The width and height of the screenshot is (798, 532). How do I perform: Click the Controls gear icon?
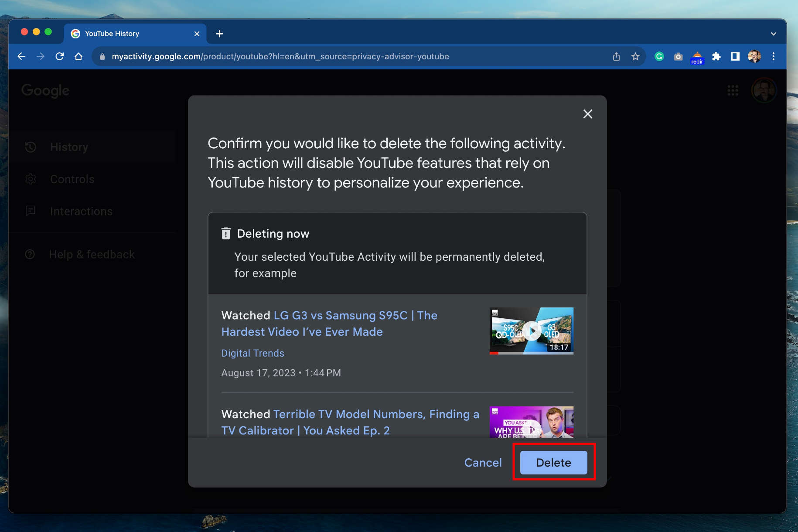pos(31,179)
